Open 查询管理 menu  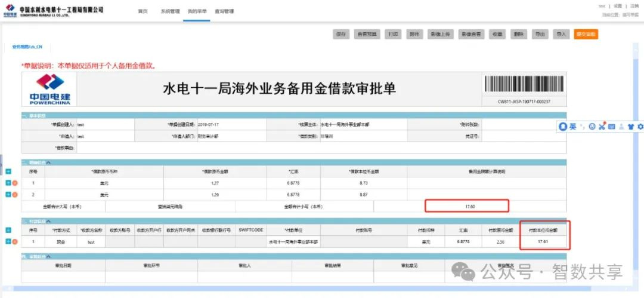[x=224, y=11]
